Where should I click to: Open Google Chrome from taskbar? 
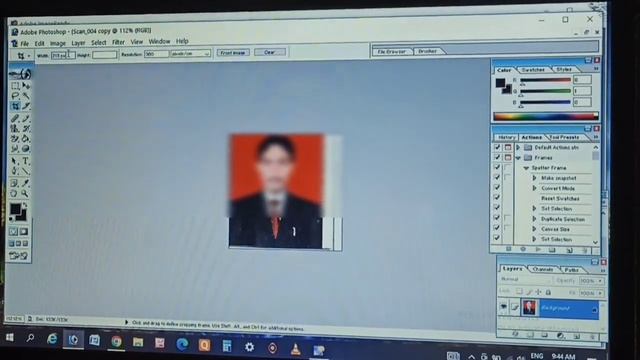coord(116,341)
